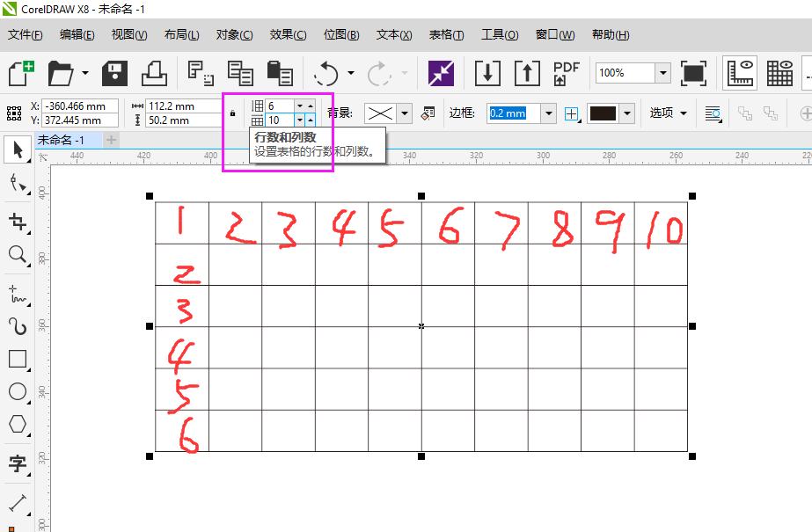Undo the last action

[x=326, y=73]
